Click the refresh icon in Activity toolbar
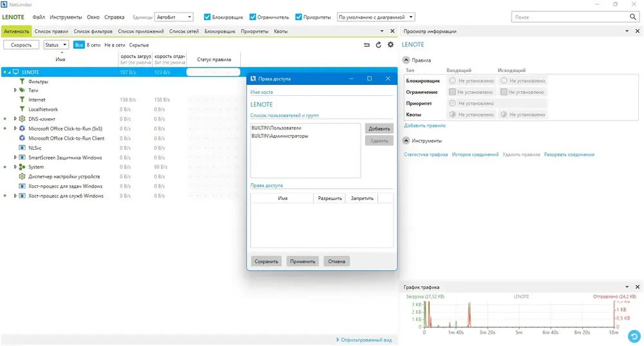This screenshot has width=644, height=346. [x=378, y=44]
